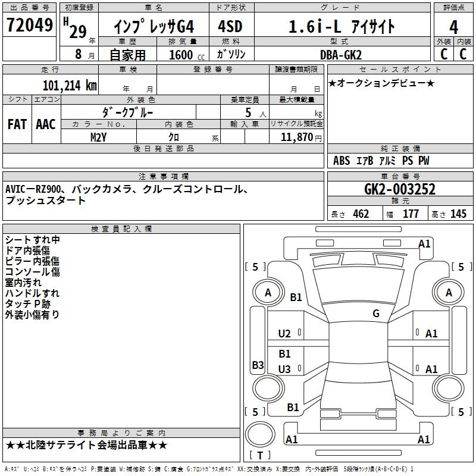The height and width of the screenshot is (476, 476).
Task: Click the air conditioner code AAC
Action: pyautogui.click(x=46, y=124)
